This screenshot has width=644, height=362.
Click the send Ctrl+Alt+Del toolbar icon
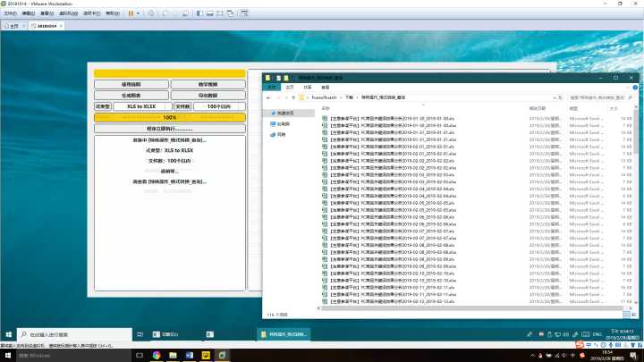pyautogui.click(x=151, y=13)
